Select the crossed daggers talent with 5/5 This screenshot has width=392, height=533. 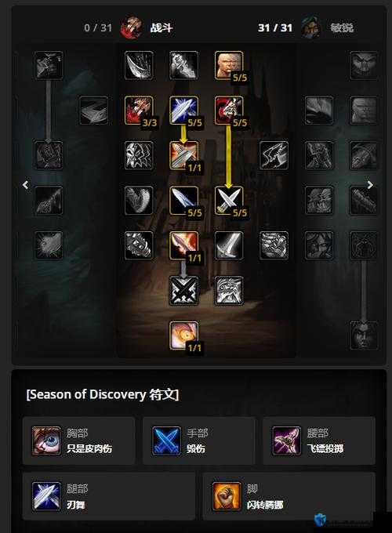coord(229,200)
